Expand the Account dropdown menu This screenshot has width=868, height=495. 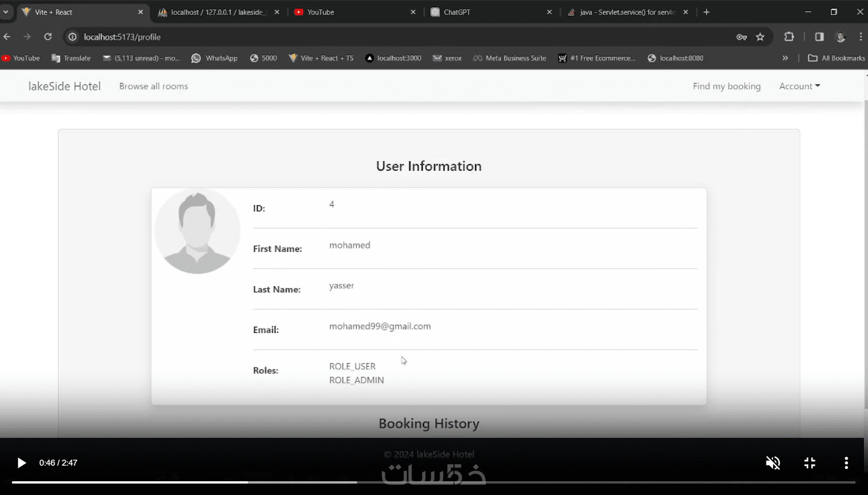coord(800,86)
